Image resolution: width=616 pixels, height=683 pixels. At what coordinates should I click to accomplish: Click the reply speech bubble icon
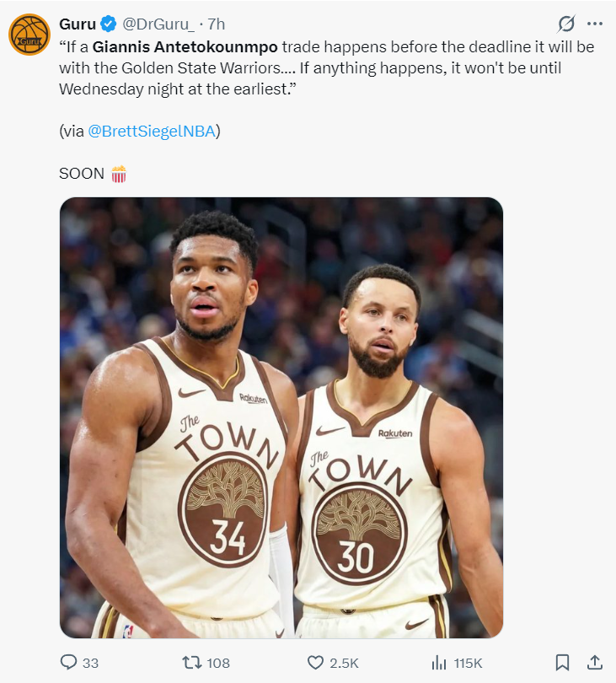(x=69, y=663)
